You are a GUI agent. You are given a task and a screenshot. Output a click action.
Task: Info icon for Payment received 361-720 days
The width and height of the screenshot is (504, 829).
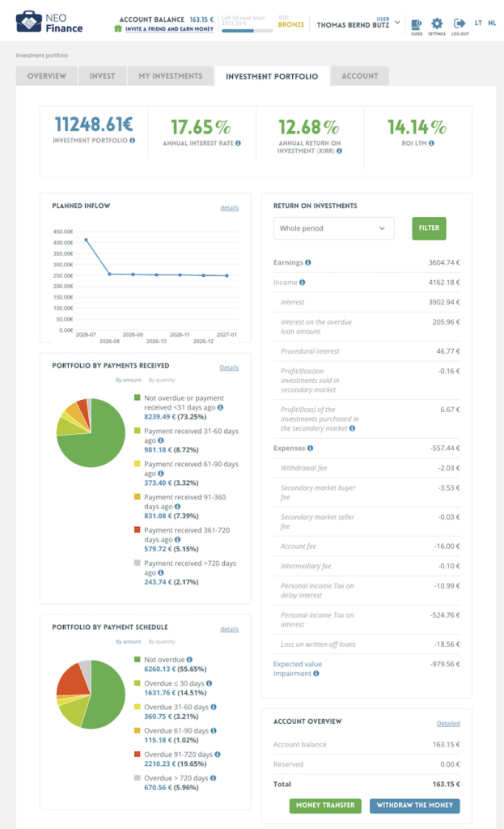[x=177, y=540]
